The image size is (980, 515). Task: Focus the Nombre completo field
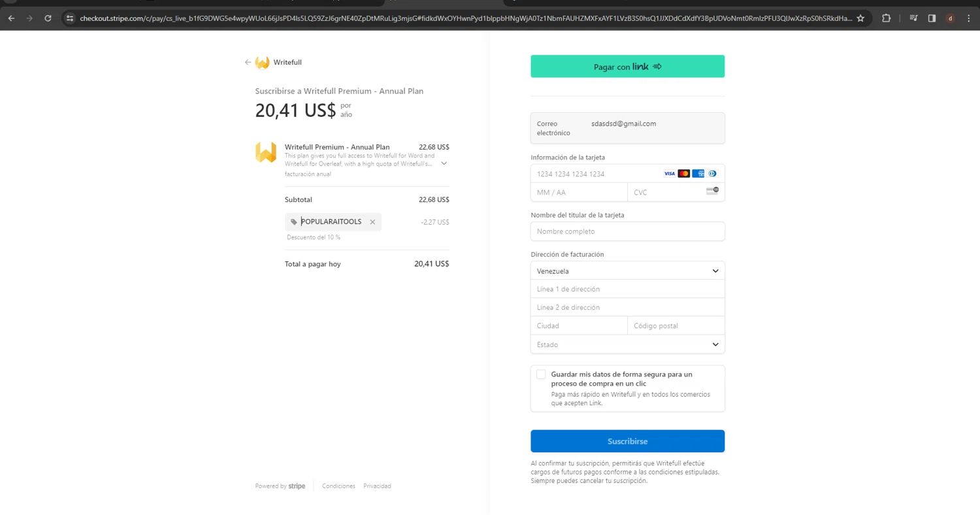click(x=627, y=231)
